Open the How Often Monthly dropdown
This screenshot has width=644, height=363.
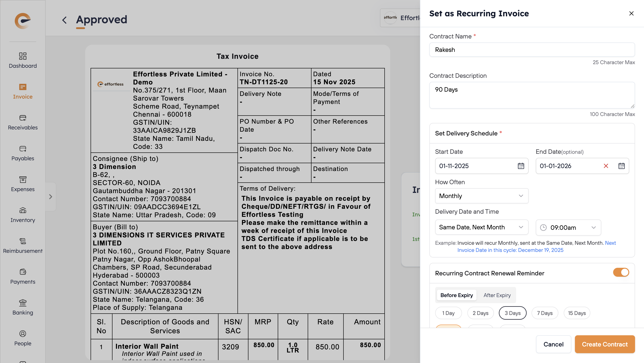[x=481, y=196]
